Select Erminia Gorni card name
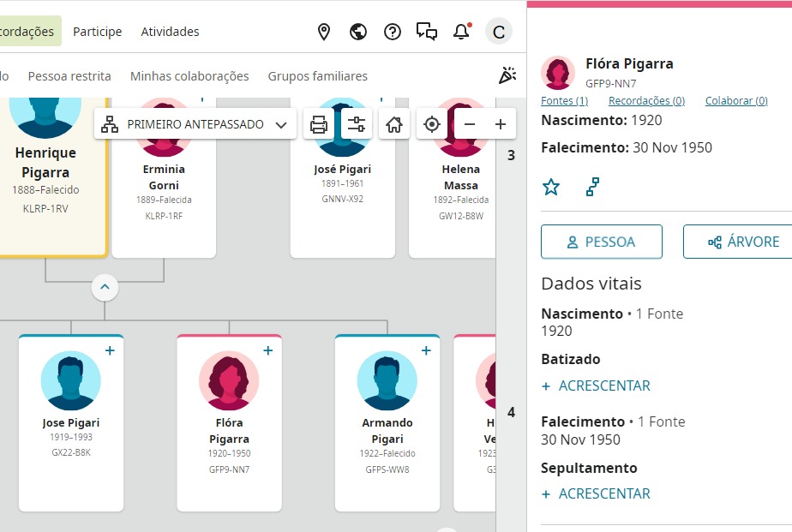Image resolution: width=792 pixels, height=532 pixels. click(x=164, y=177)
